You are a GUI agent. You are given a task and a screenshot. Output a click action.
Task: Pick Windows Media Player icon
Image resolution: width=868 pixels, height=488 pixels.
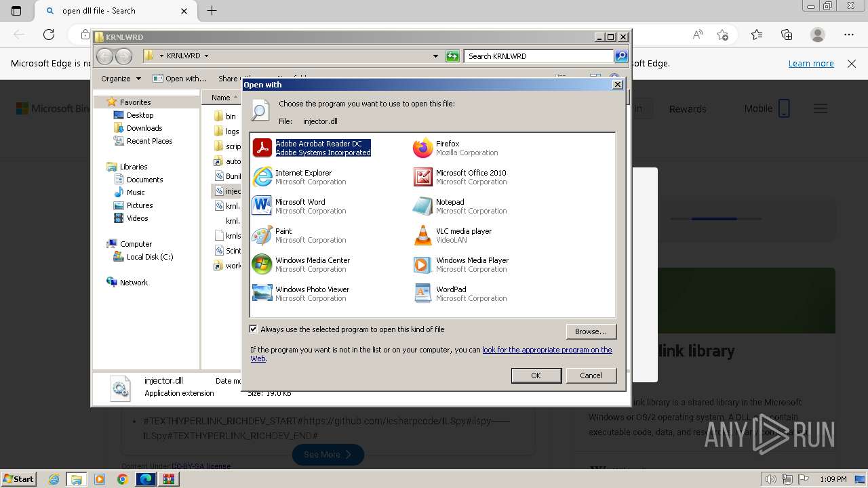[x=423, y=264]
